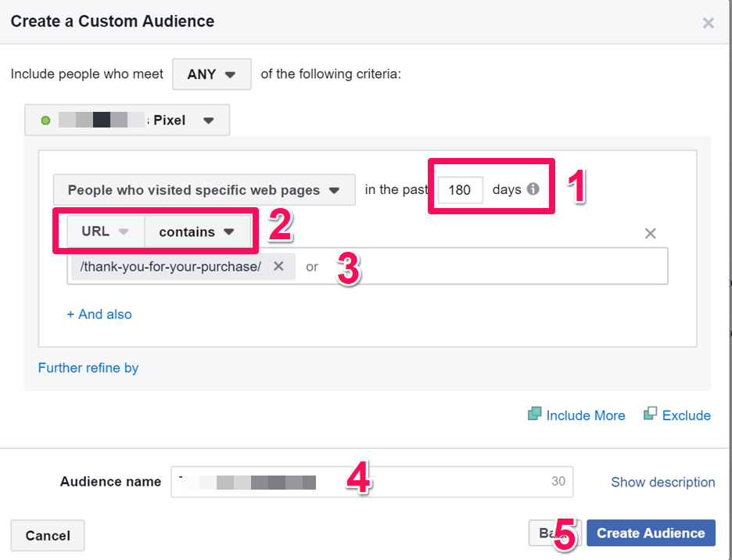Close the Create a Custom Audience dialog

tap(708, 22)
